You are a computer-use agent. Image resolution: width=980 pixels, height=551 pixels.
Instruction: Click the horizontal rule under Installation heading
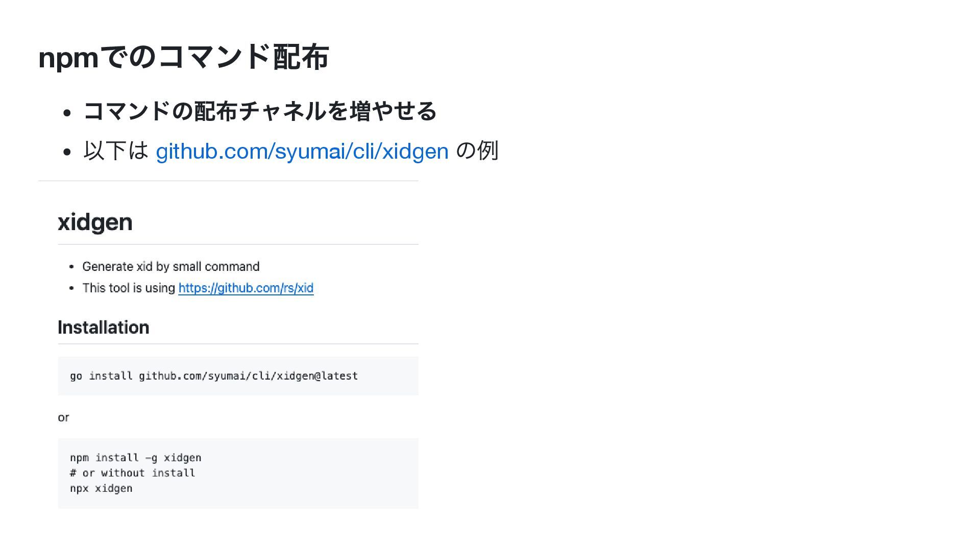coord(238,344)
